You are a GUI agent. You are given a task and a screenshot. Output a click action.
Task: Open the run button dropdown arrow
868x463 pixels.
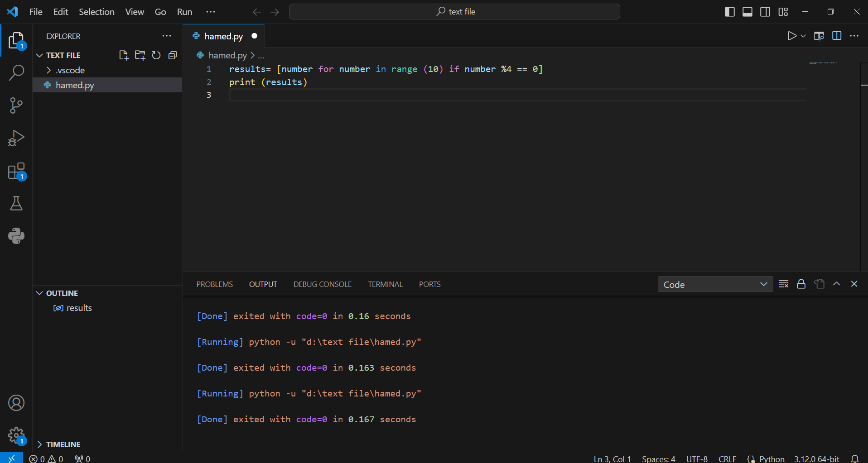coord(803,36)
